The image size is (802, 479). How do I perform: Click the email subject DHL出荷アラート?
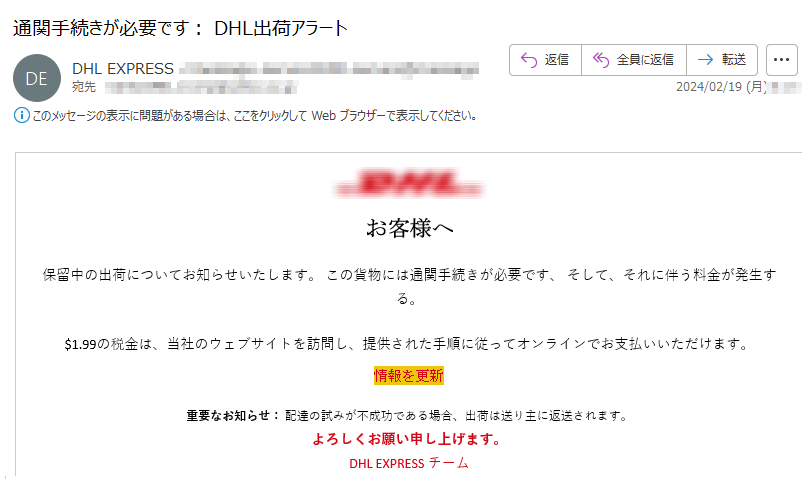click(x=281, y=28)
